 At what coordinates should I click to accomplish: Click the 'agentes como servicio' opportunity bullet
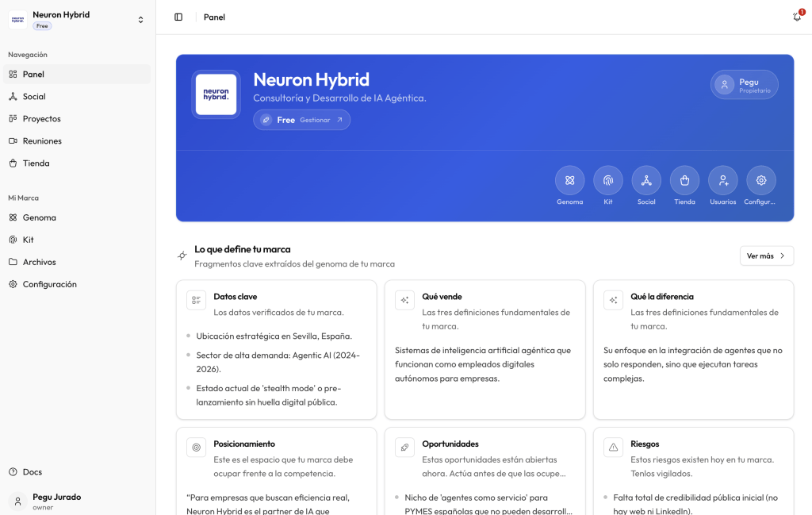pyautogui.click(x=488, y=504)
